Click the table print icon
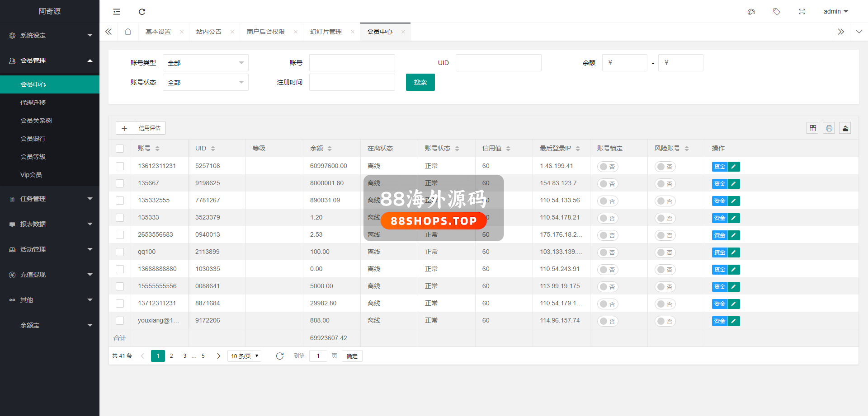This screenshot has height=416, width=868. click(829, 128)
